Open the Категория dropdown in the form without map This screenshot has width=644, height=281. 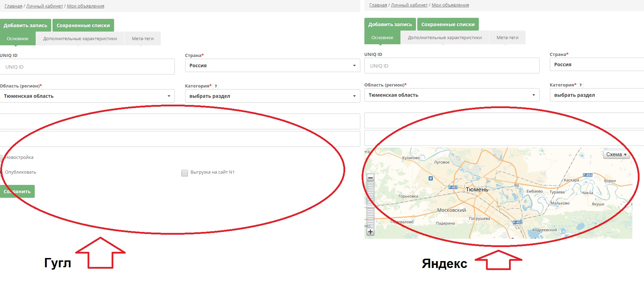tap(272, 96)
